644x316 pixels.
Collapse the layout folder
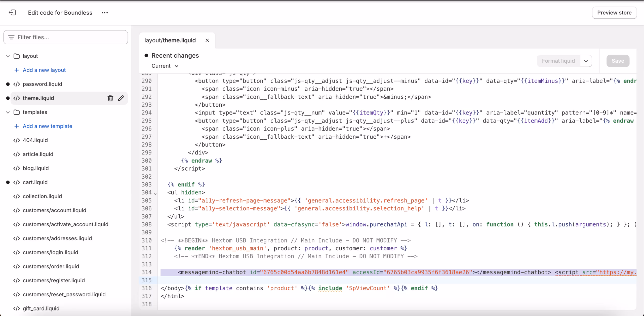click(x=8, y=56)
